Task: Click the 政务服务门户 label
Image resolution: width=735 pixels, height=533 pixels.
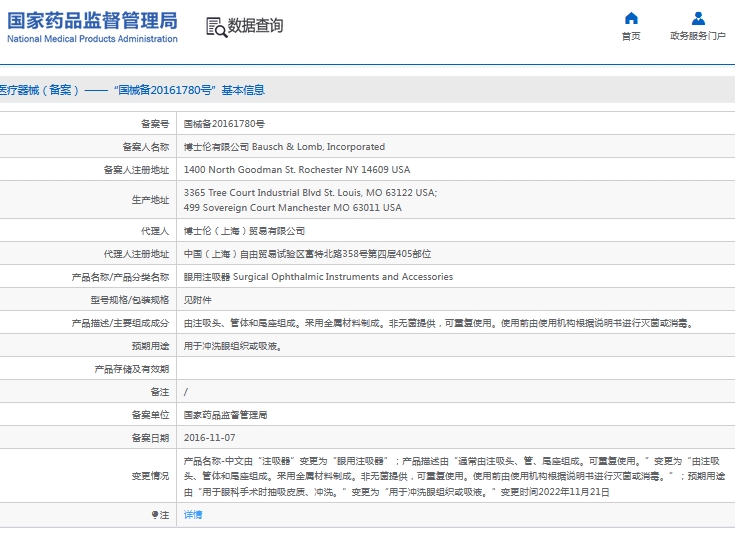Action: pyautogui.click(x=698, y=36)
